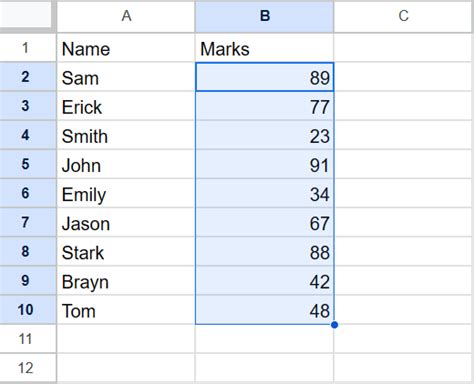Select the cell containing Emily

click(x=126, y=193)
